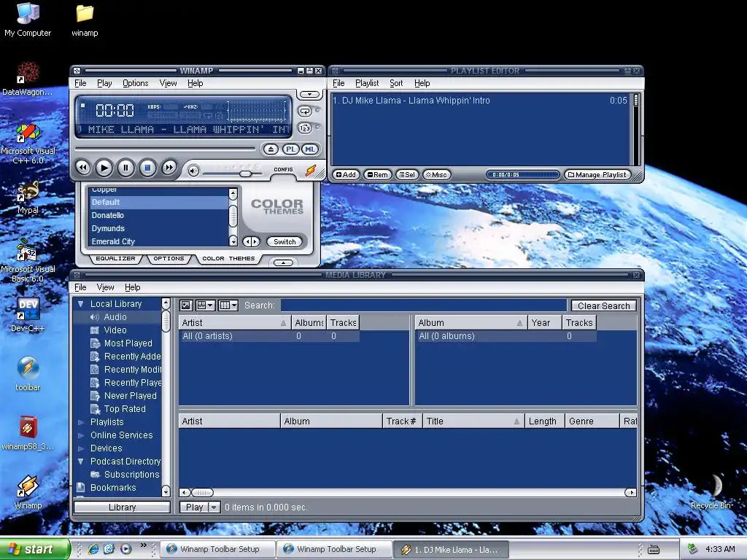Open the Playlist menu in Playlist Editor

click(367, 83)
